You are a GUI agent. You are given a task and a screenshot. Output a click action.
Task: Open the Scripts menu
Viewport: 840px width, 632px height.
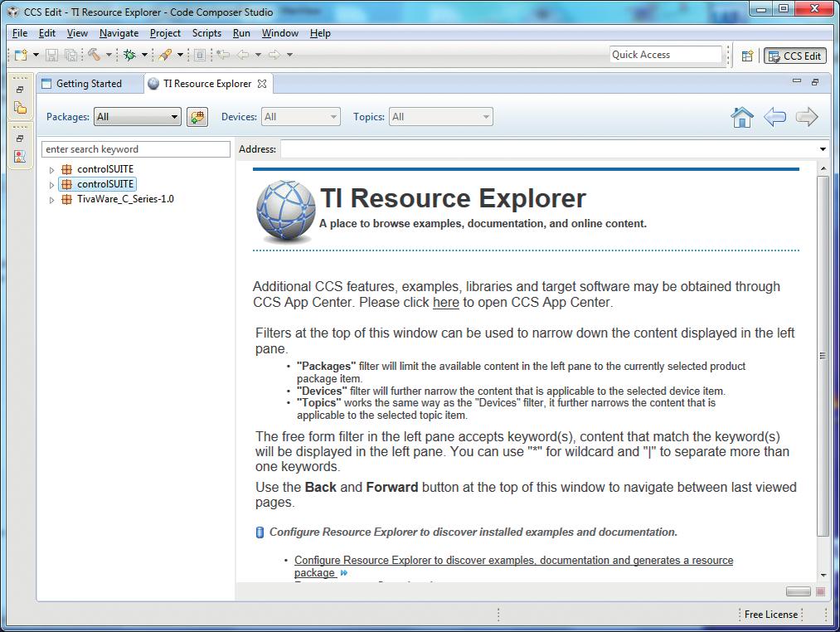(x=206, y=33)
